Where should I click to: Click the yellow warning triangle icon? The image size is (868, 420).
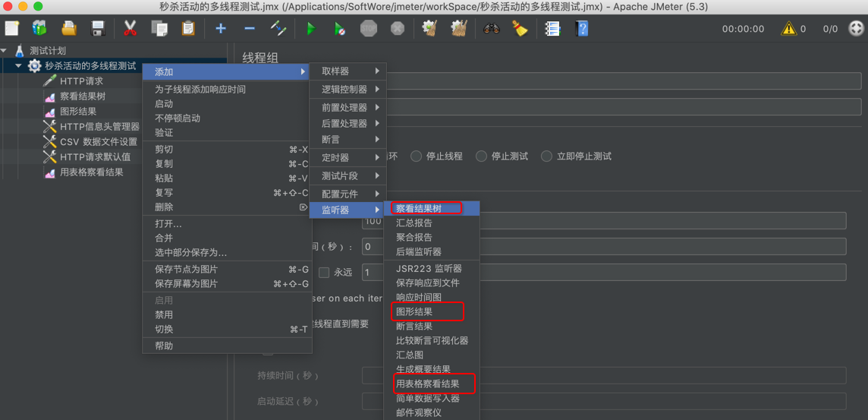(x=789, y=28)
